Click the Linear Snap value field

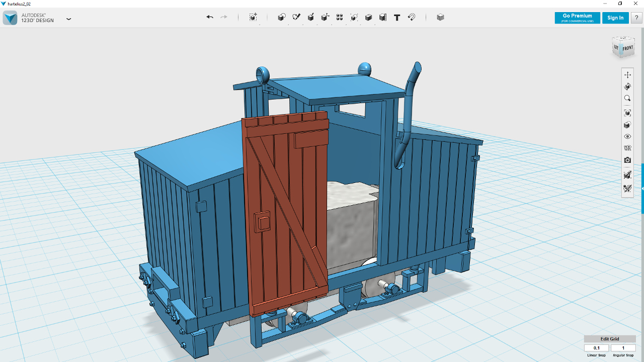pos(597,348)
